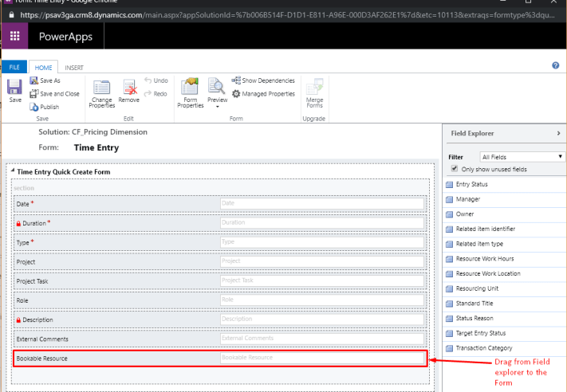
Task: Open the PowerApps app launcher waffle
Action: click(x=14, y=37)
